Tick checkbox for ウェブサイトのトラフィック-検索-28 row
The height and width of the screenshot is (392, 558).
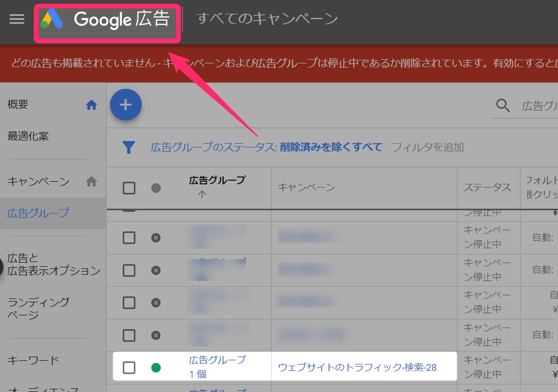click(x=129, y=368)
